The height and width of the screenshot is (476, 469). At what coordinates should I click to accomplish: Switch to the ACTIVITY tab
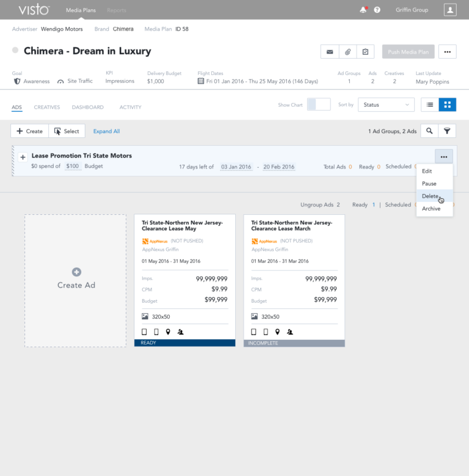[x=130, y=107]
